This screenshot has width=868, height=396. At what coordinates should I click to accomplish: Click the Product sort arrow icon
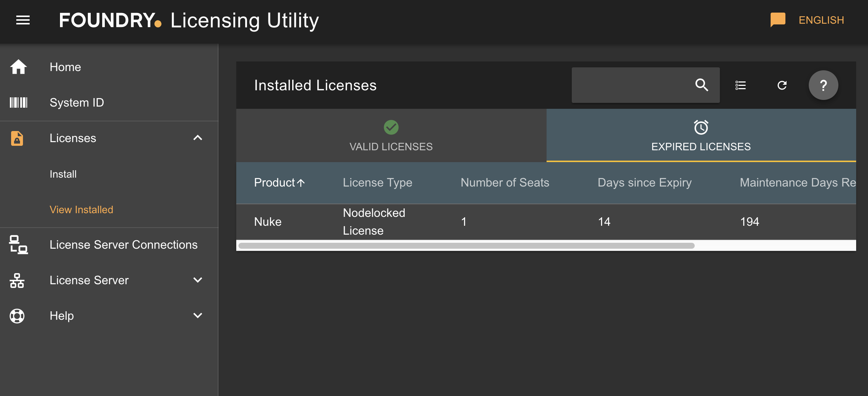click(x=301, y=182)
